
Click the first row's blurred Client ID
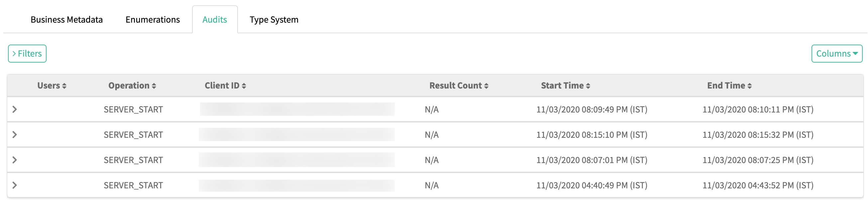pos(297,109)
